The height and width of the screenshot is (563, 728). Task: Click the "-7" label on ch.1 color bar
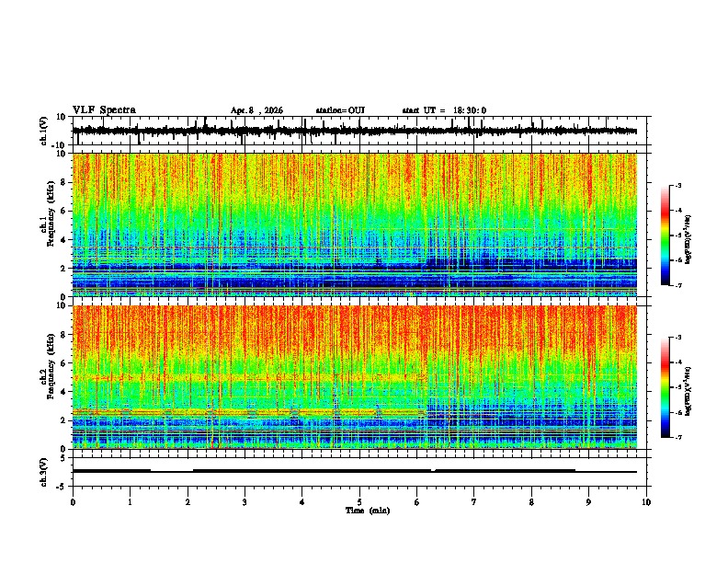[677, 285]
